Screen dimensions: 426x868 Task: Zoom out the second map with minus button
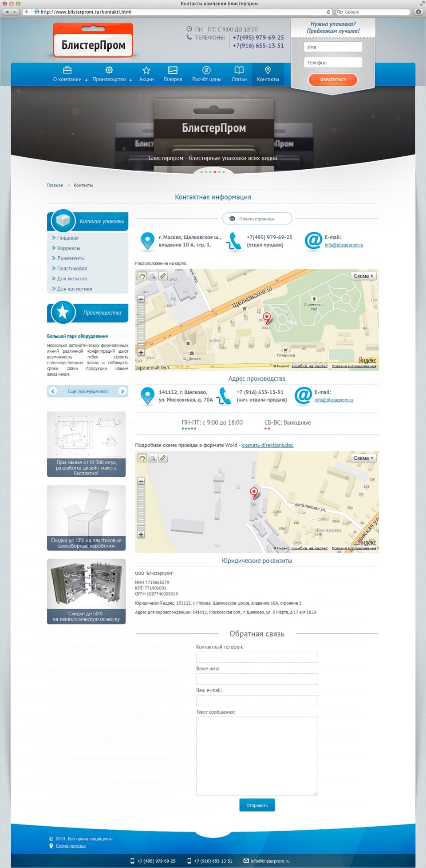141,481
